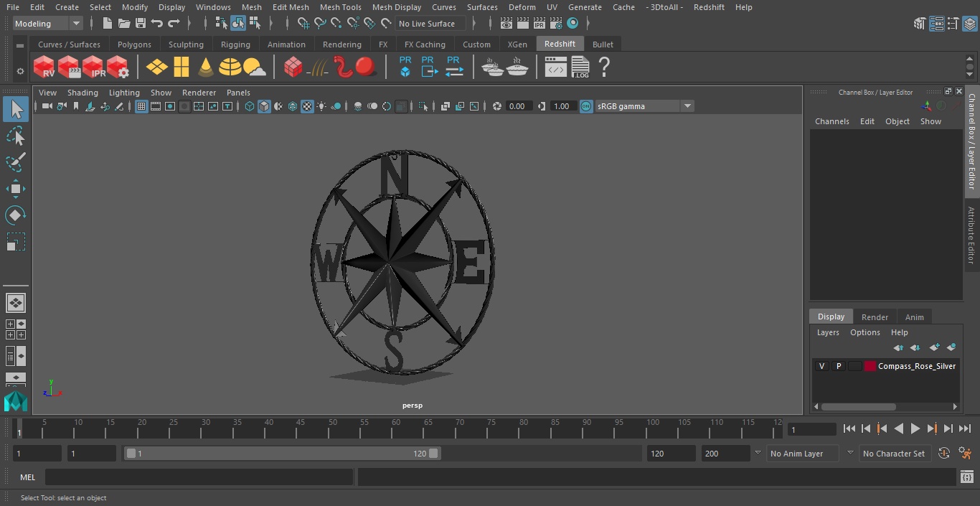Open the Redshift RenderView (RV) icon
The height and width of the screenshot is (506, 980).
[44, 67]
